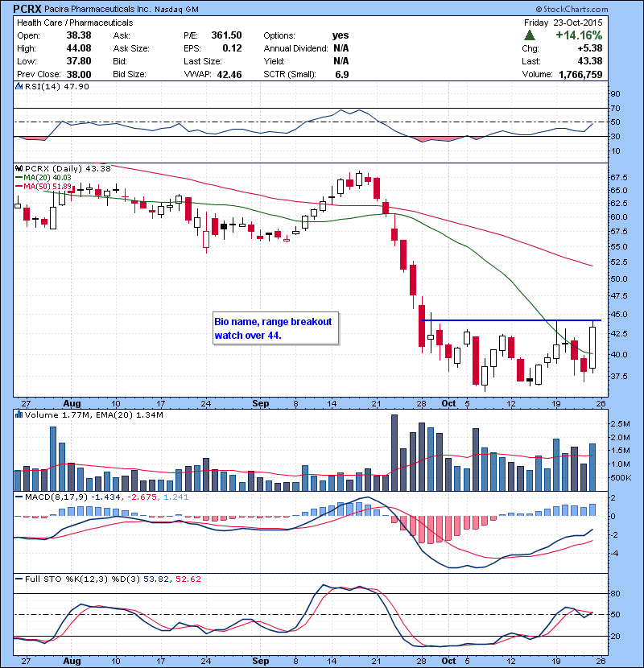Click the 'Nasdaq GM' exchange label
The image size is (644, 668).
(176, 10)
